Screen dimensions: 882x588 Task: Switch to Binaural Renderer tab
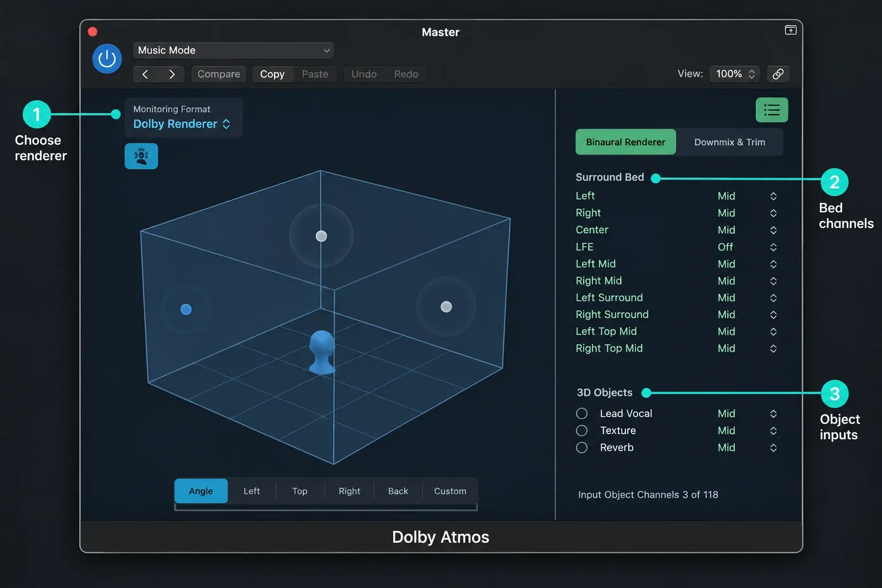tap(625, 142)
